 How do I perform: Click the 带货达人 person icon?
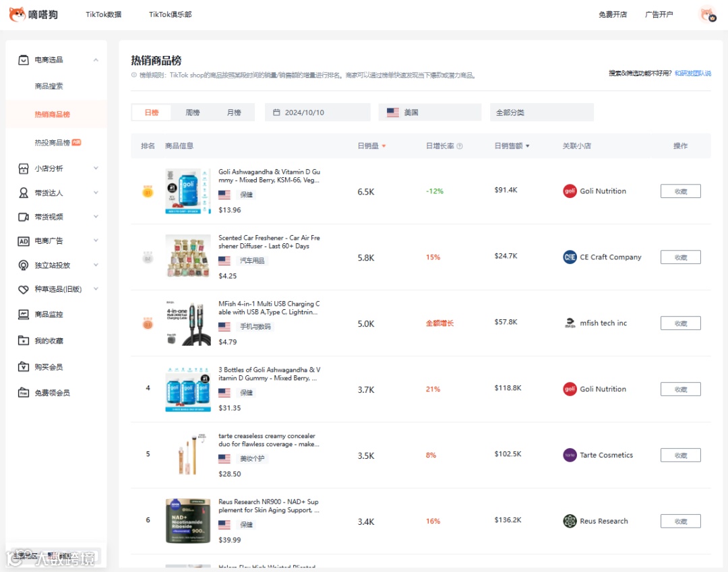pyautogui.click(x=23, y=193)
